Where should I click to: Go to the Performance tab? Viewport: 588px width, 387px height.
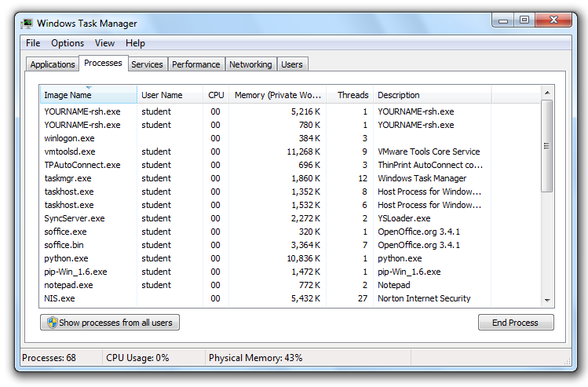coord(196,64)
